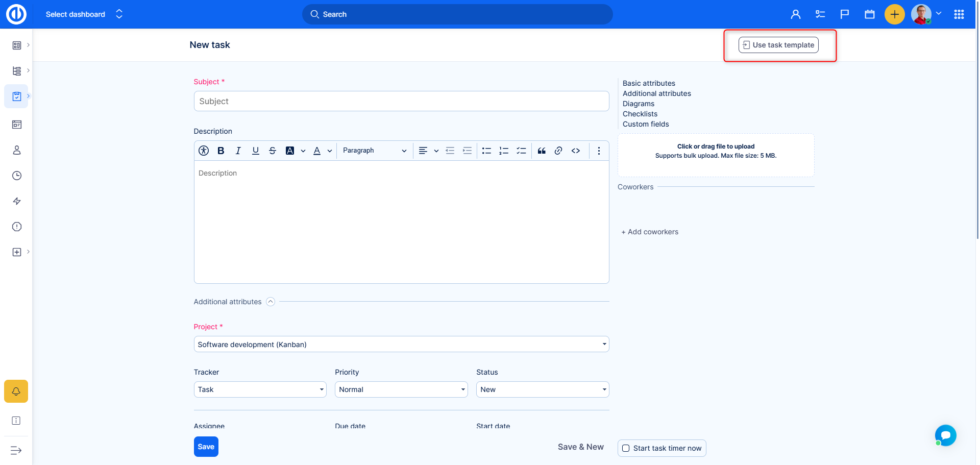
Task: Enable Start task timer now checkbox
Action: pos(626,448)
